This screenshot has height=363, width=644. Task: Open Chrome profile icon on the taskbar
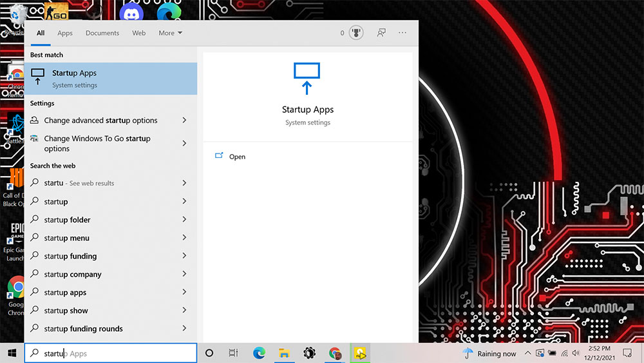(x=335, y=353)
